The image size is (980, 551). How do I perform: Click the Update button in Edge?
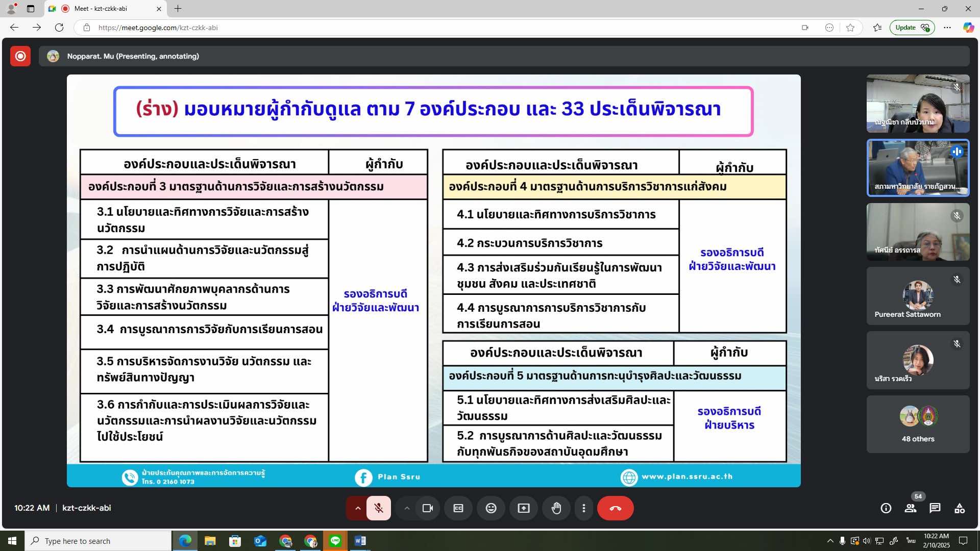point(912,28)
